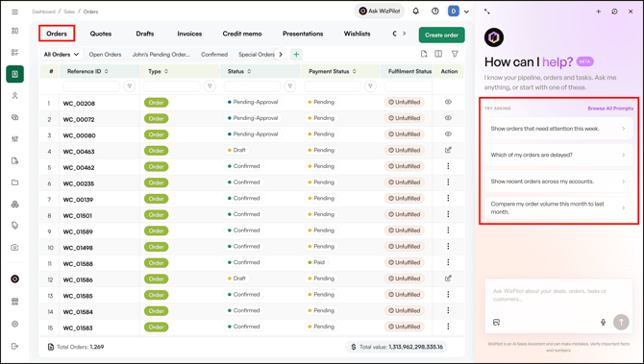Open the user avatar D menu
The width and height of the screenshot is (644, 364).
click(454, 12)
